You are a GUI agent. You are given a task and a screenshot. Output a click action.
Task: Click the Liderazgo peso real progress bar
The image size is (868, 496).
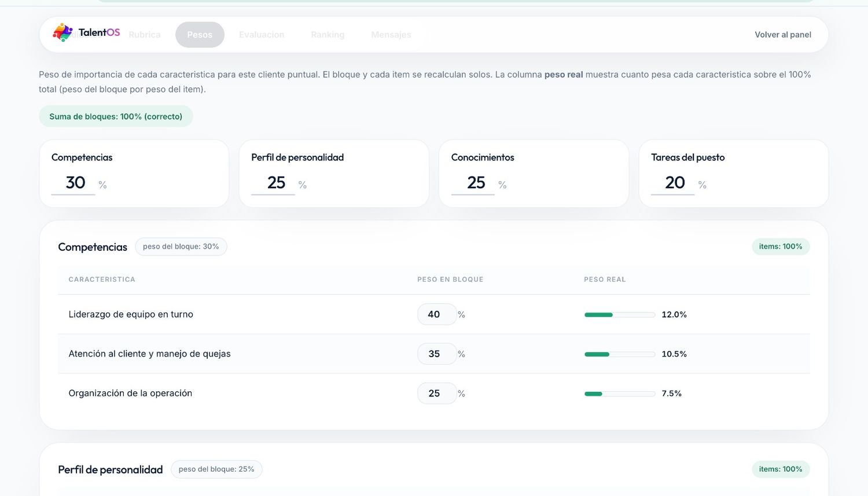[620, 315]
